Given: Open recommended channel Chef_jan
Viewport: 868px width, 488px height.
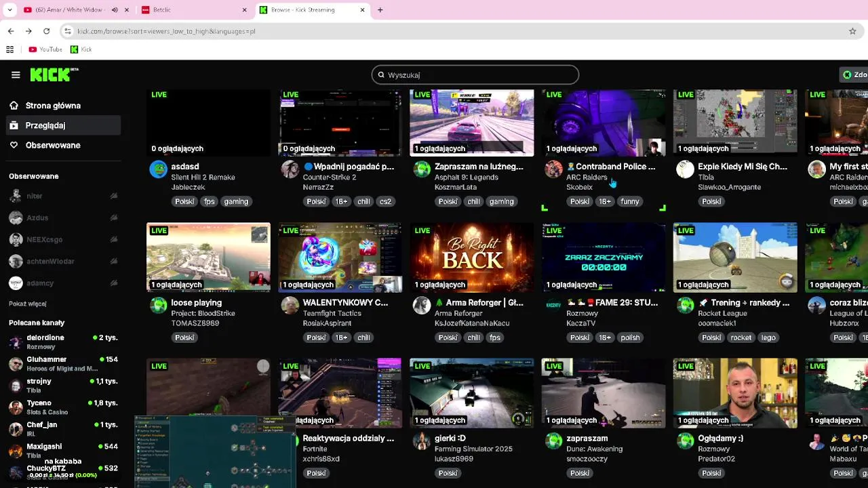Looking at the screenshot, I should click(x=63, y=429).
